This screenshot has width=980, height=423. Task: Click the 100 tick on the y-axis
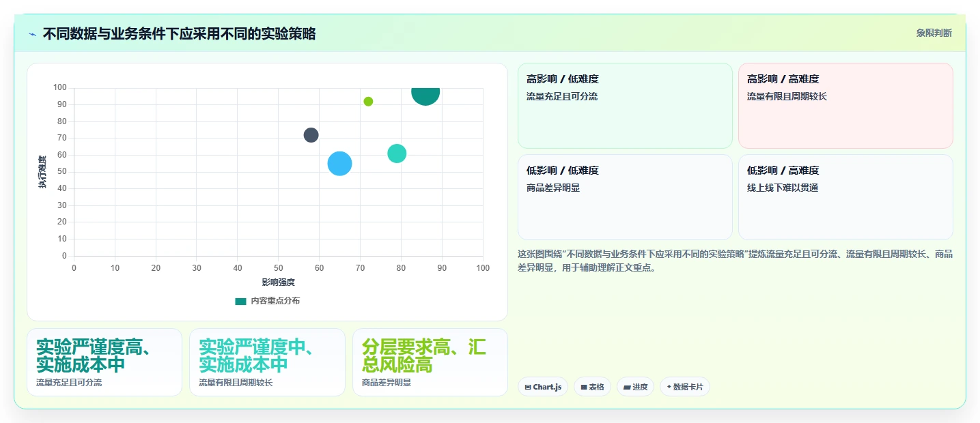pyautogui.click(x=60, y=87)
